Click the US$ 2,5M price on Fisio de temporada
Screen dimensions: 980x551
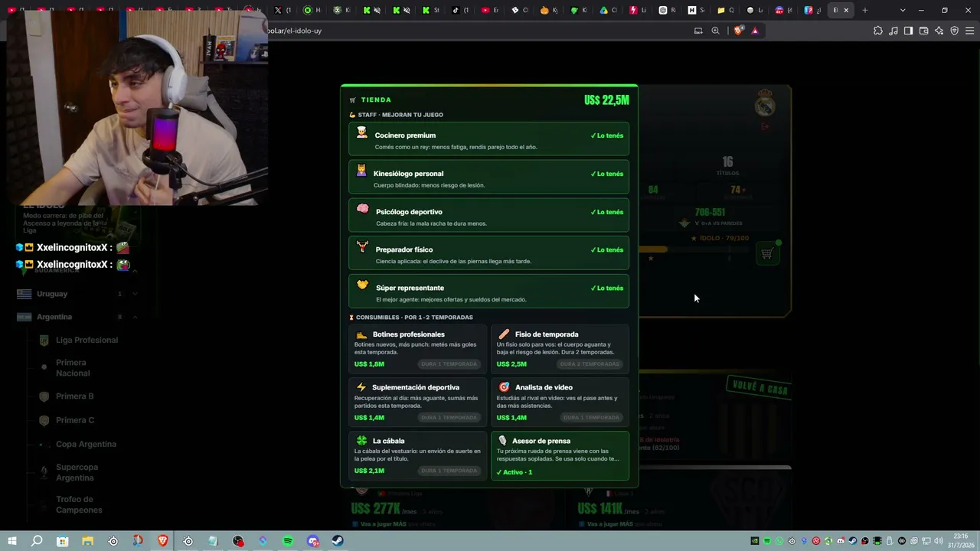click(511, 364)
